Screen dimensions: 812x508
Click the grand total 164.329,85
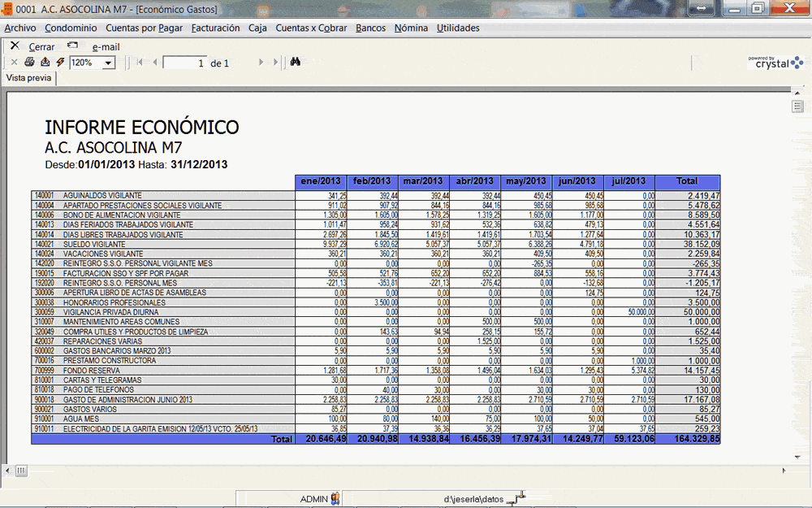click(697, 439)
